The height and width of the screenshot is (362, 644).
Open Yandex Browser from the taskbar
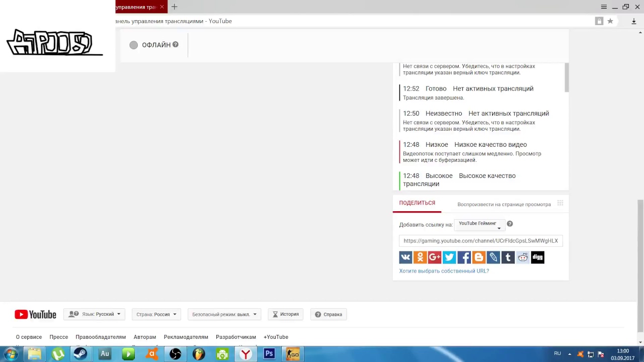tap(246, 354)
